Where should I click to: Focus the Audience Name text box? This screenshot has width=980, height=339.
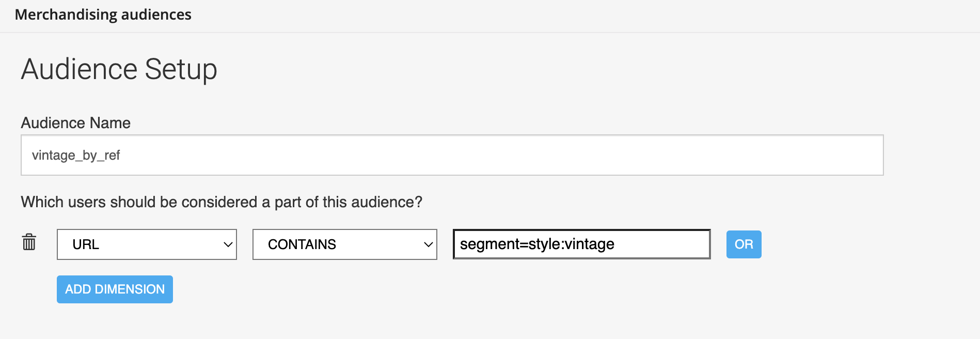coord(452,155)
